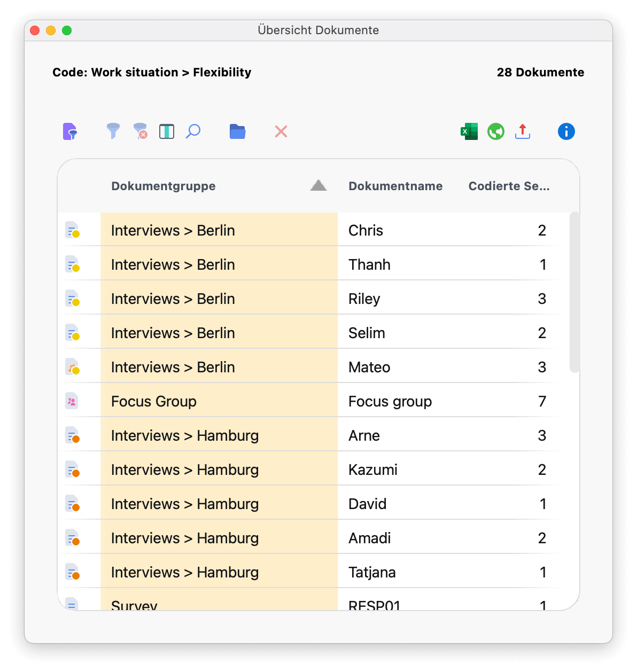637x672 pixels.
Task: Click the document icon for Chris
Action: [x=73, y=230]
